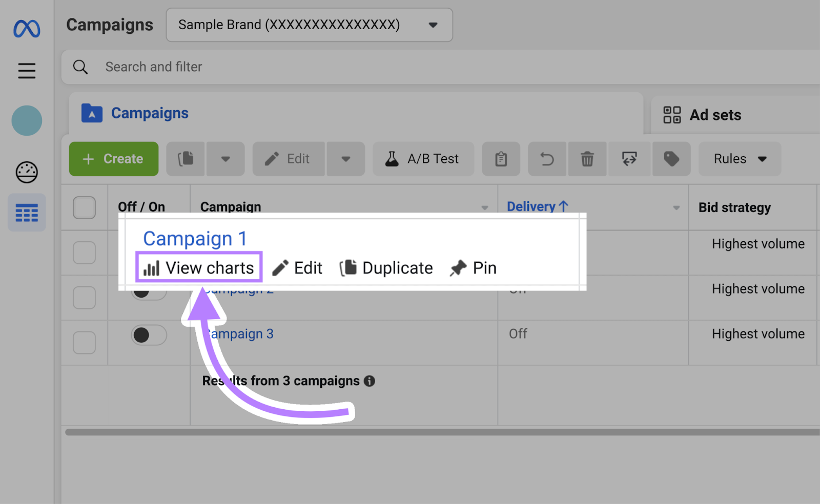The height and width of the screenshot is (504, 820).
Task: Select Duplicate from the campaign hover menu
Action: point(386,267)
